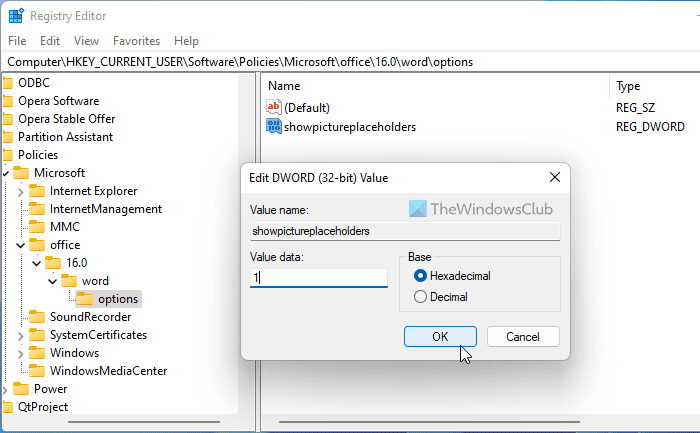Click the word folder icon

(69, 281)
